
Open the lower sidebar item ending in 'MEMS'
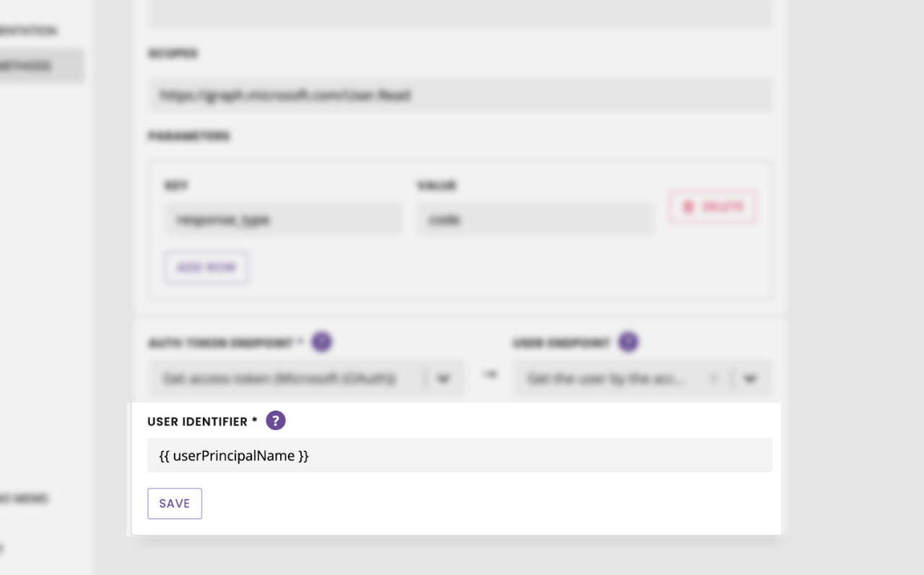coord(25,498)
